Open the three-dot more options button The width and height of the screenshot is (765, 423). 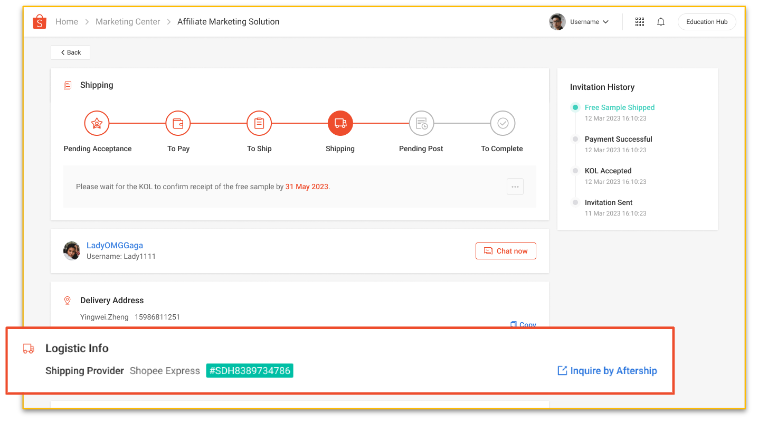[515, 186]
